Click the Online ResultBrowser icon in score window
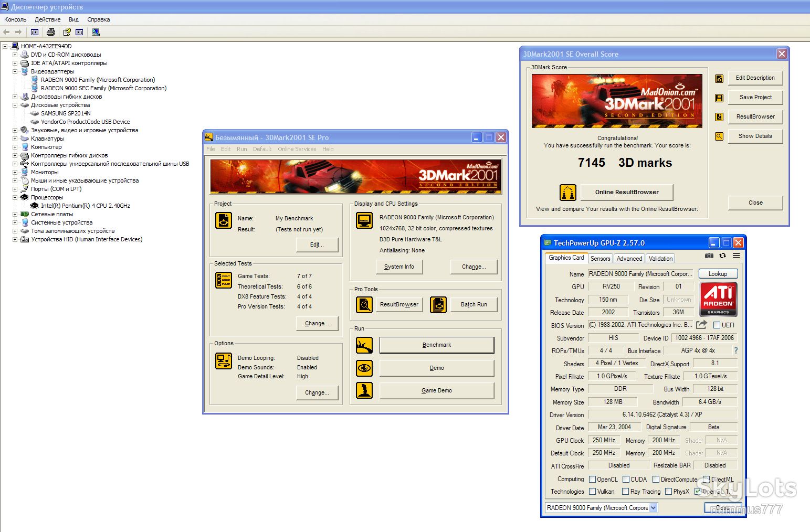810x532 pixels. tap(568, 193)
